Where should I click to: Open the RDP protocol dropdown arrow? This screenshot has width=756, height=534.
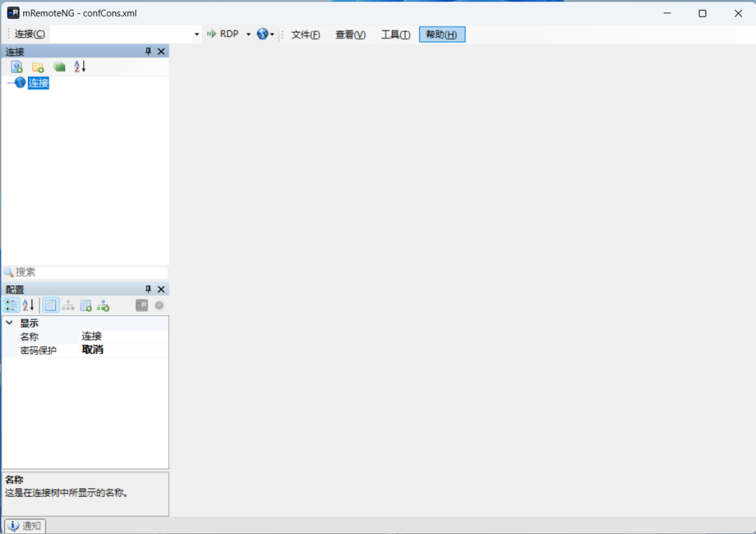(x=248, y=34)
